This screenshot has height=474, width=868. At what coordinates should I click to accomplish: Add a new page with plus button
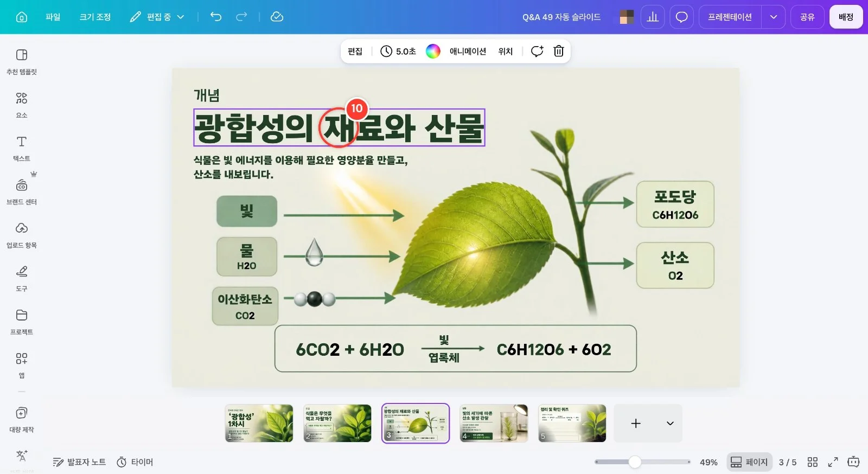[636, 424]
